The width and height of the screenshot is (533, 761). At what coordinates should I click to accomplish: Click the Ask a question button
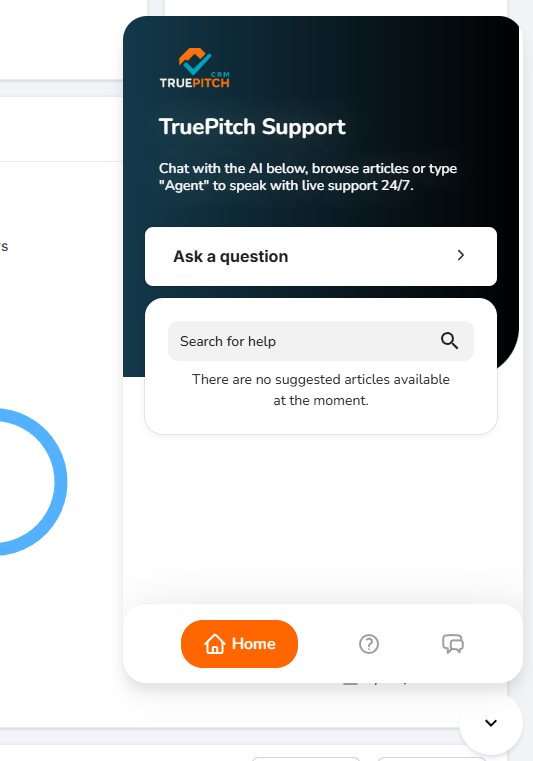click(321, 256)
